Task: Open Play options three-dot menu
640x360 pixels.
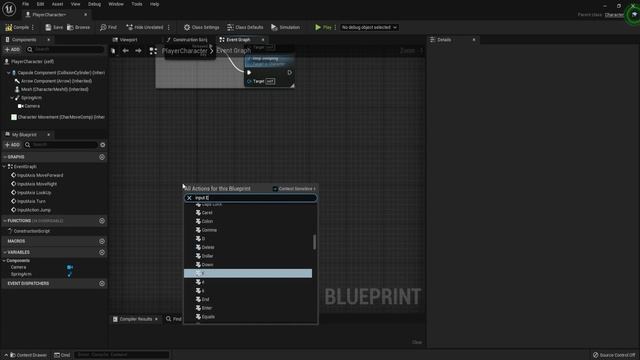Action: (x=336, y=27)
